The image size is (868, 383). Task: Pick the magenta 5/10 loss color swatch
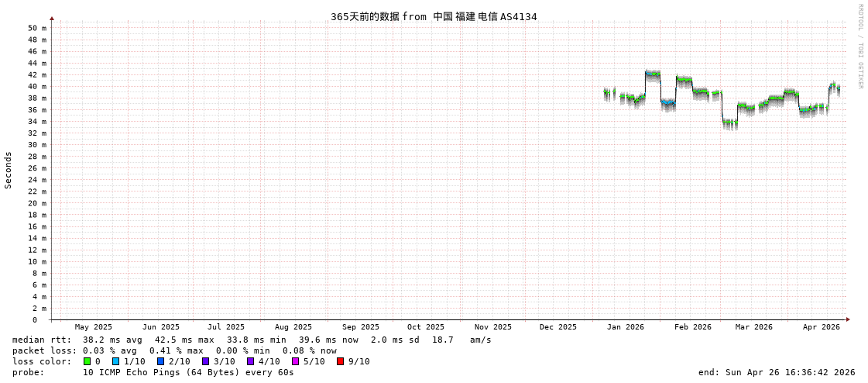295,361
